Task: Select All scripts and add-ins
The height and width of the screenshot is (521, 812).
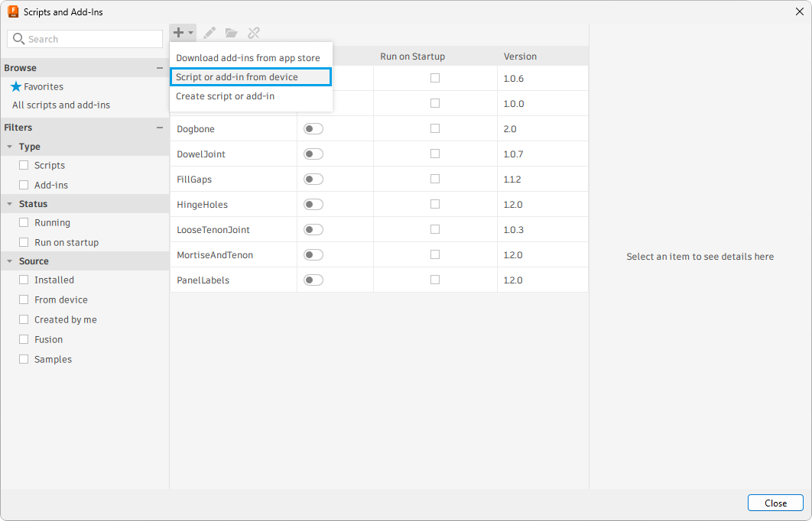Action: pos(61,105)
